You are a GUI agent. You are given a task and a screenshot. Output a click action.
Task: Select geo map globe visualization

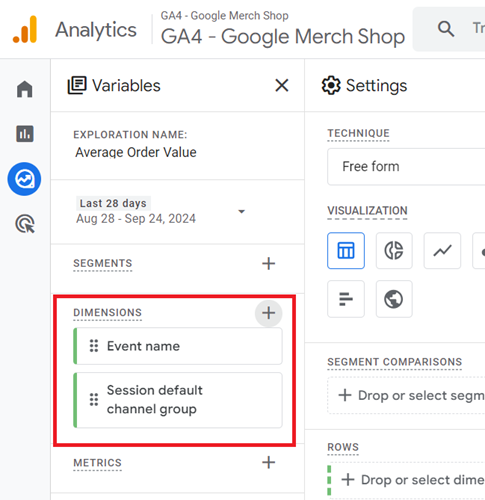pos(394,299)
